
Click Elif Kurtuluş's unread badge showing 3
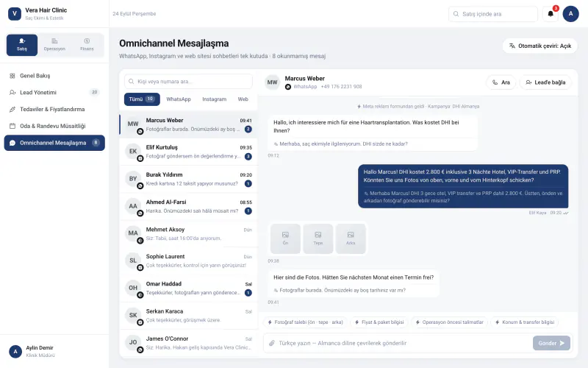248,157
